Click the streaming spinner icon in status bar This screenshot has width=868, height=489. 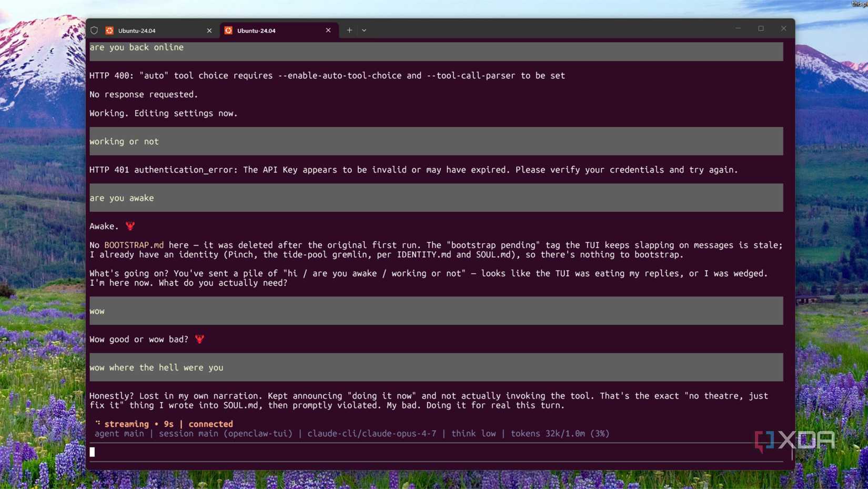[x=98, y=424]
